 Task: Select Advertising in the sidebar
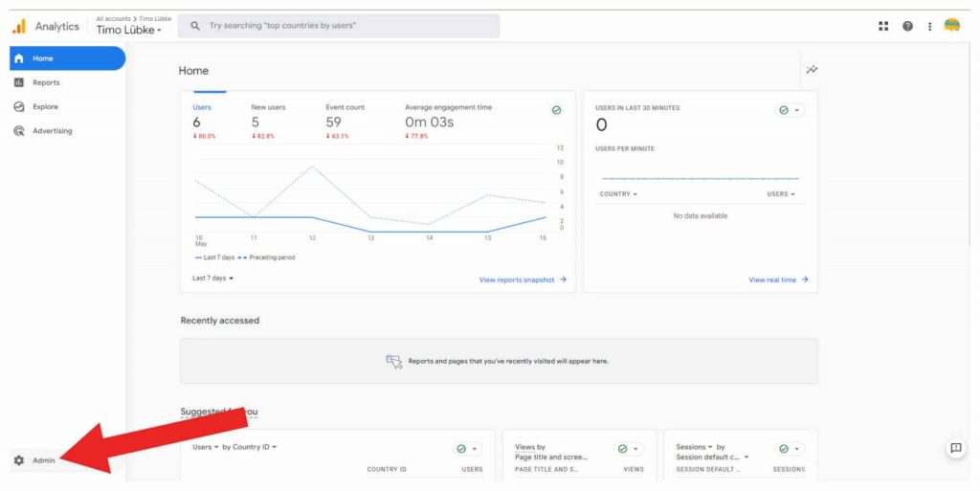[52, 131]
